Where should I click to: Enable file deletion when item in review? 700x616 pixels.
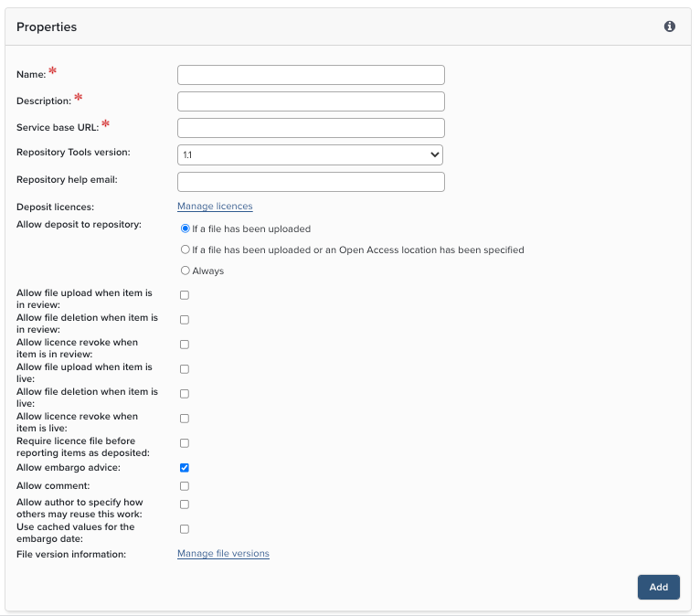pyautogui.click(x=185, y=320)
